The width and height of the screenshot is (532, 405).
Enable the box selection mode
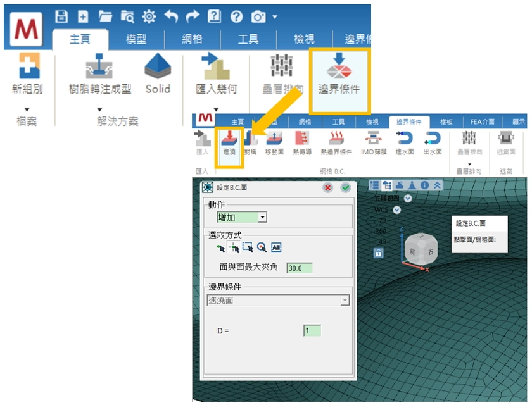(x=248, y=248)
